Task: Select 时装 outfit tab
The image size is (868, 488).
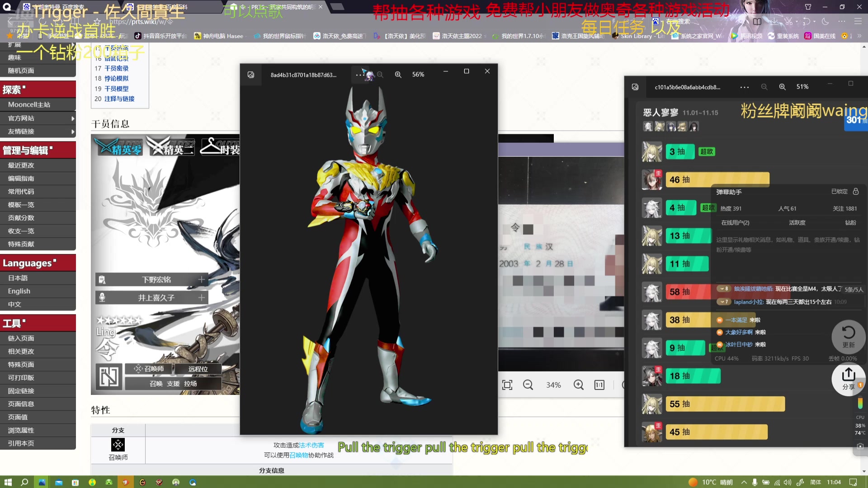Action: pyautogui.click(x=219, y=146)
